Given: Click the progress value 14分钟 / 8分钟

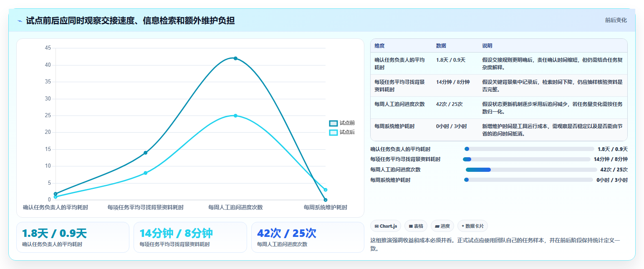Looking at the screenshot, I should click(611, 159).
